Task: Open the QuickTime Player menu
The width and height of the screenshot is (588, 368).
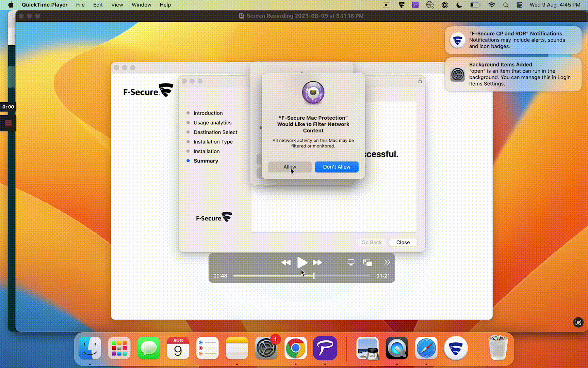Action: [x=45, y=5]
